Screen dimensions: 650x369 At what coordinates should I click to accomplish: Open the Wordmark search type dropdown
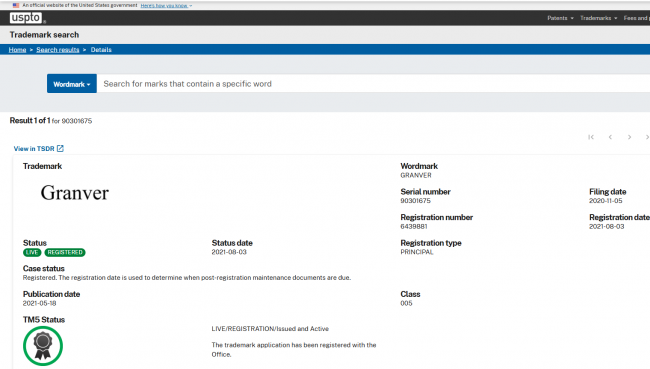tap(72, 84)
